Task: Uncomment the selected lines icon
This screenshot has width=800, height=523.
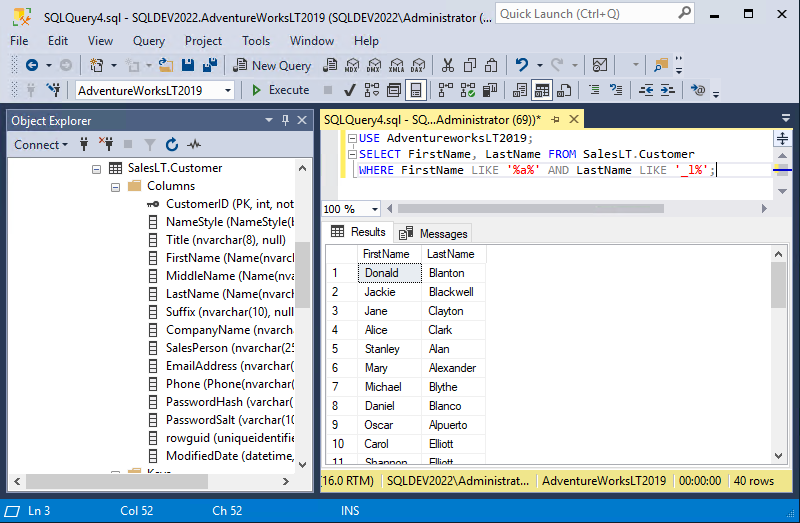Action: pos(616,90)
